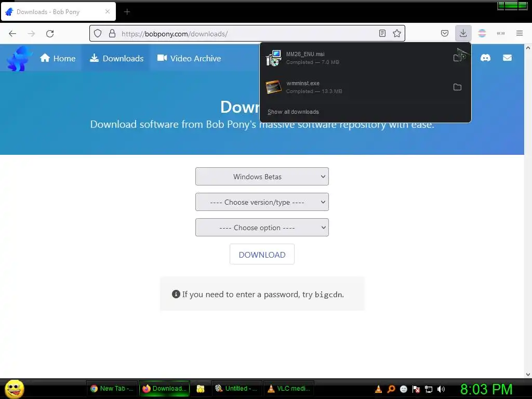Click the page scrollbar down arrow
This screenshot has width=532, height=399.
click(528, 375)
